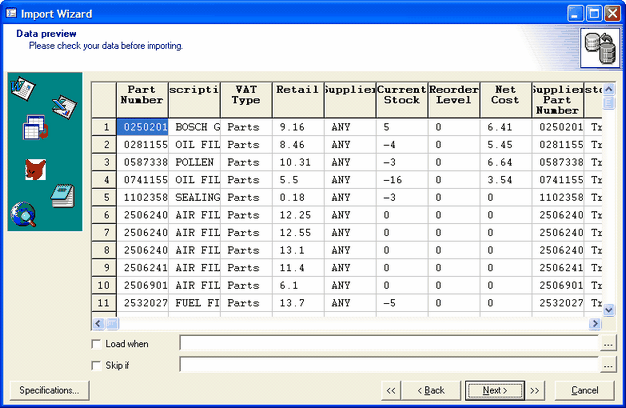Select the retail value 11.4 cell

tap(298, 267)
